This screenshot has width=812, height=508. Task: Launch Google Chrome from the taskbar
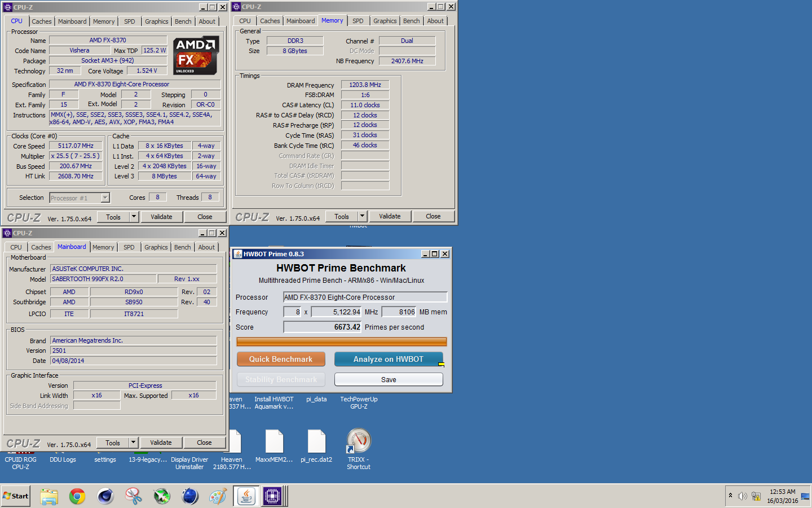coord(77,496)
